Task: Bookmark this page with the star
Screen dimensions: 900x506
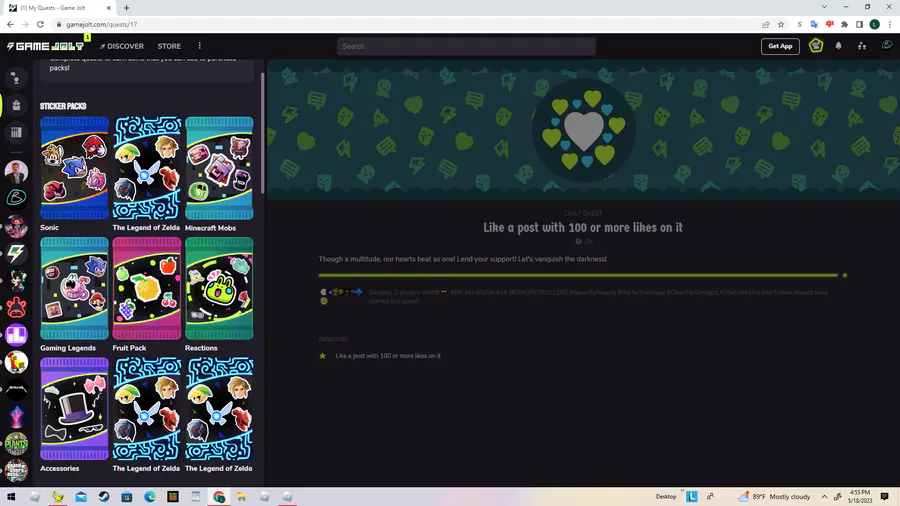Action: pyautogui.click(x=781, y=24)
